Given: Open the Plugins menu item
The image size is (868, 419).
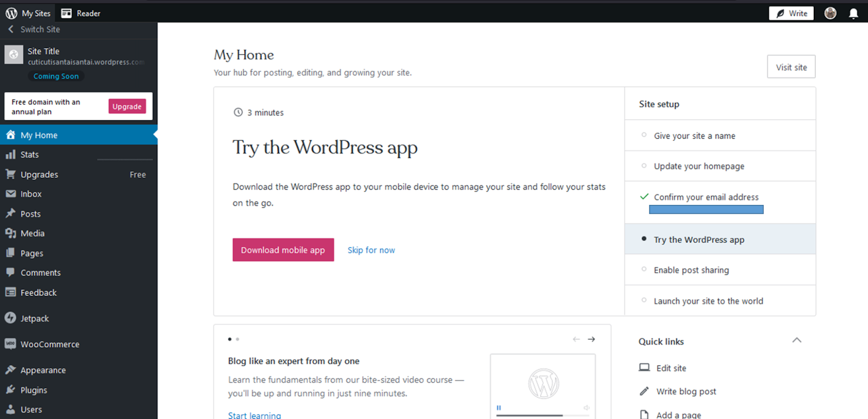Looking at the screenshot, I should (x=79, y=390).
